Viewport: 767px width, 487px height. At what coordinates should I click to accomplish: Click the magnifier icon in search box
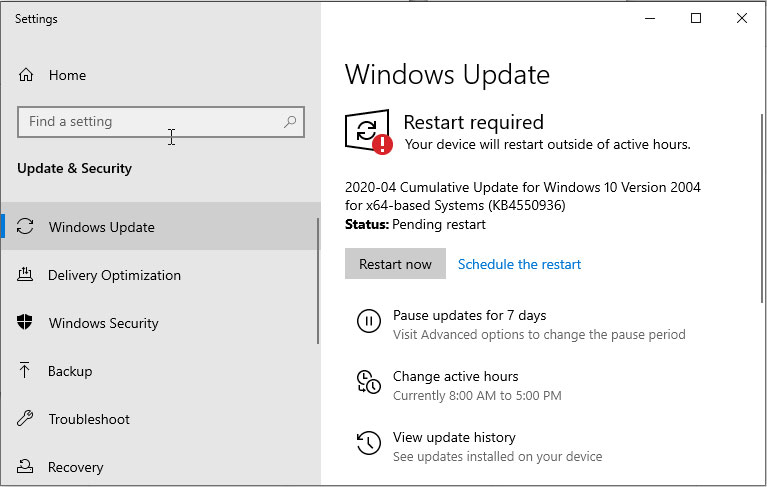290,121
